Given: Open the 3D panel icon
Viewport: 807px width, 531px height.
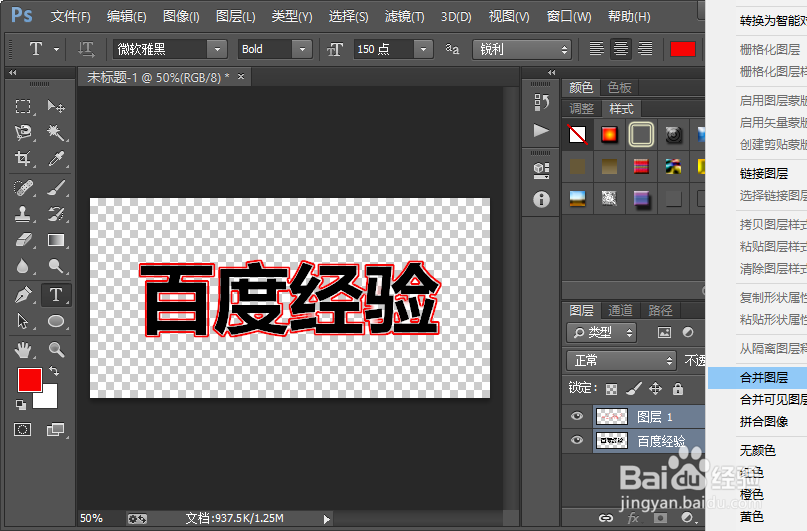Looking at the screenshot, I should 541,170.
